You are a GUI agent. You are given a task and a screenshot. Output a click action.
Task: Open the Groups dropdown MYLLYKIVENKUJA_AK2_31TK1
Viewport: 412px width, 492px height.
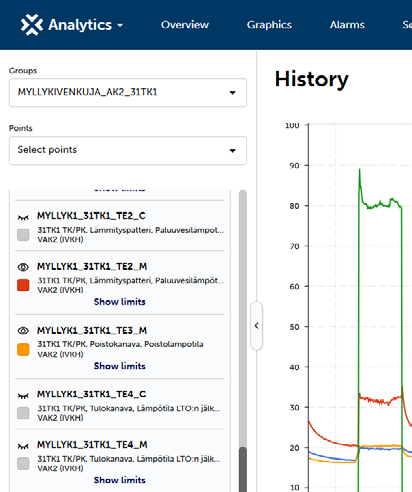click(x=128, y=92)
